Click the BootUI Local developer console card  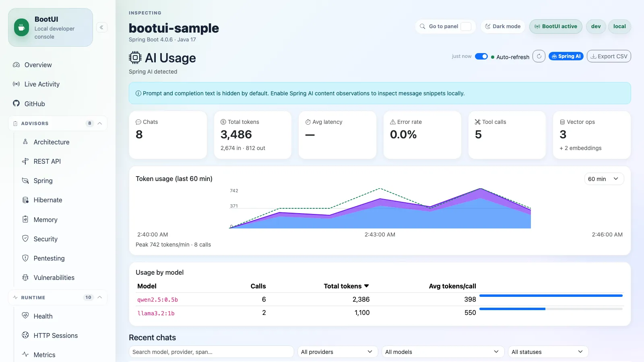point(50,27)
